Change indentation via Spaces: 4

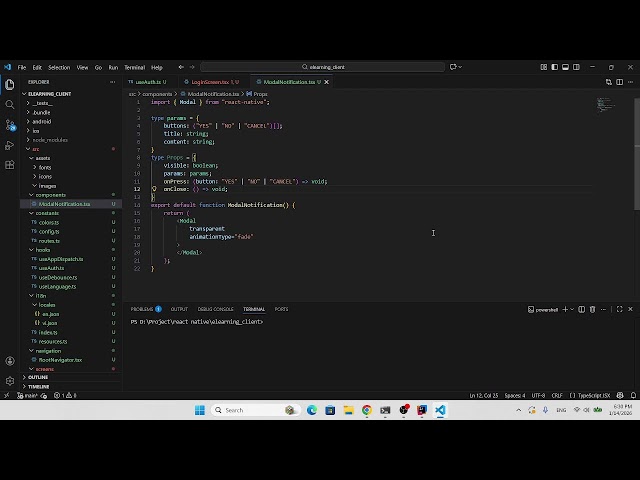(515, 395)
